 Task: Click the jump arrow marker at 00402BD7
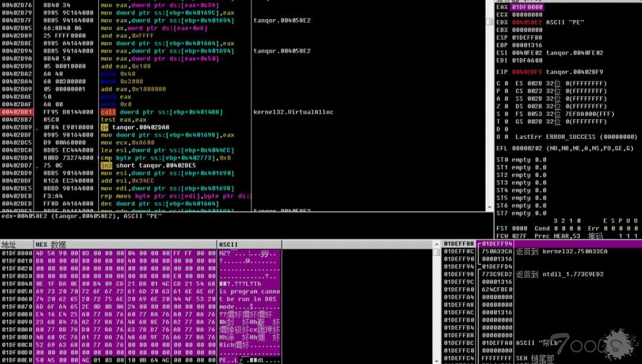coord(37,166)
